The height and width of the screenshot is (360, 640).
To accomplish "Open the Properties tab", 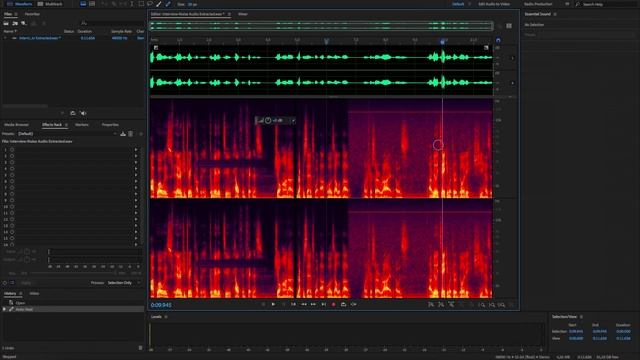I will click(x=110, y=124).
